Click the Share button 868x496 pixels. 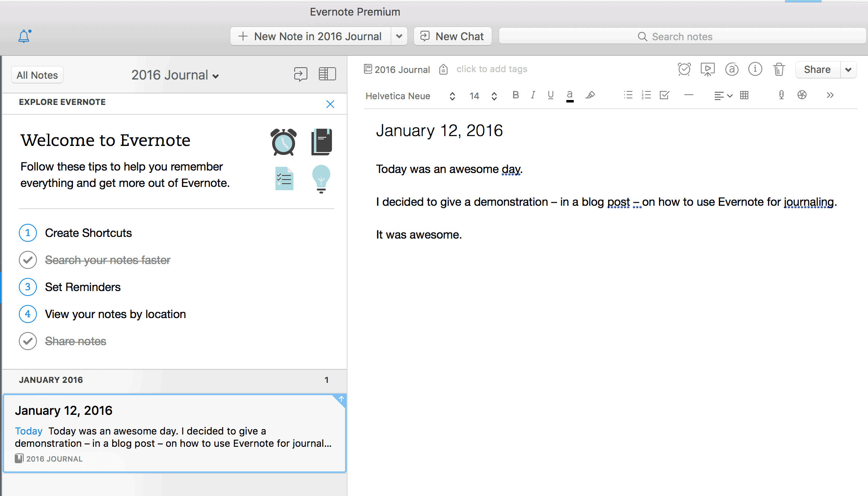[x=818, y=70]
